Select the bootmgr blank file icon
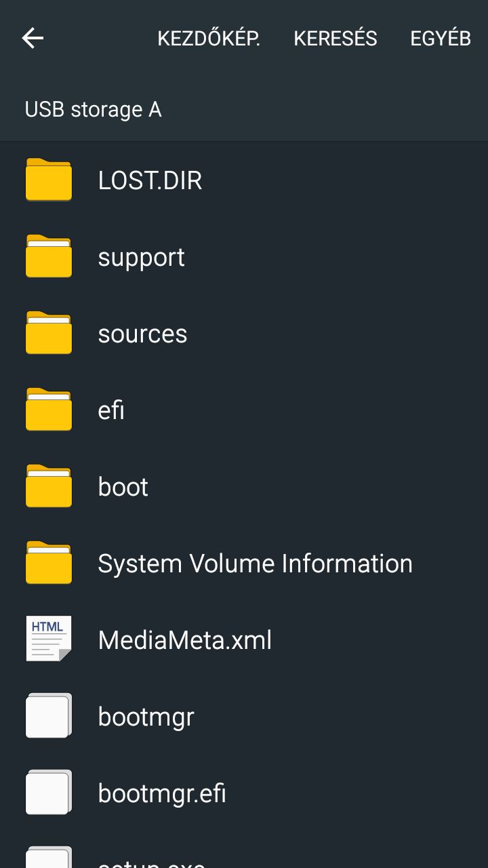Image resolution: width=488 pixels, height=868 pixels. (x=49, y=715)
